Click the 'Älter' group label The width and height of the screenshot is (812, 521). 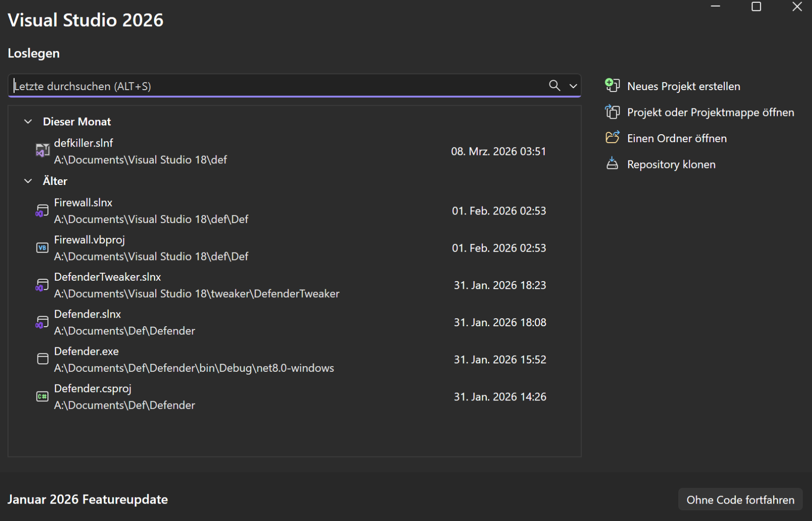pos(55,181)
